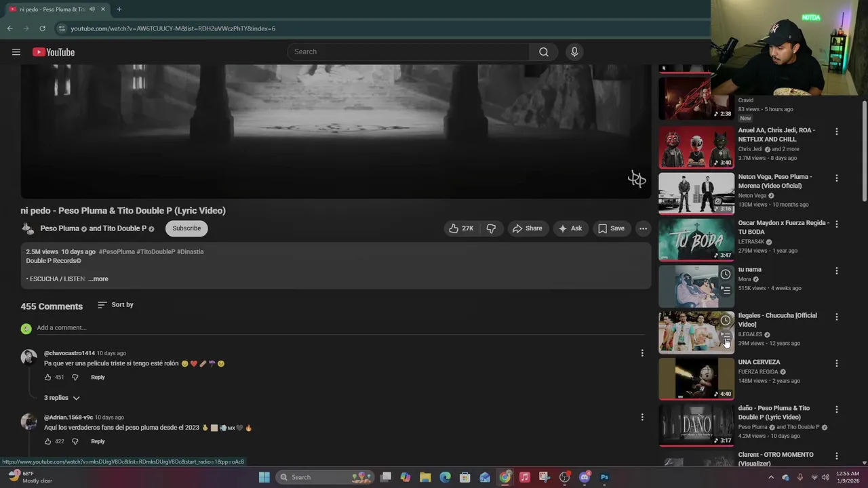
Task: Open more actions menu beside Save
Action: (x=643, y=228)
